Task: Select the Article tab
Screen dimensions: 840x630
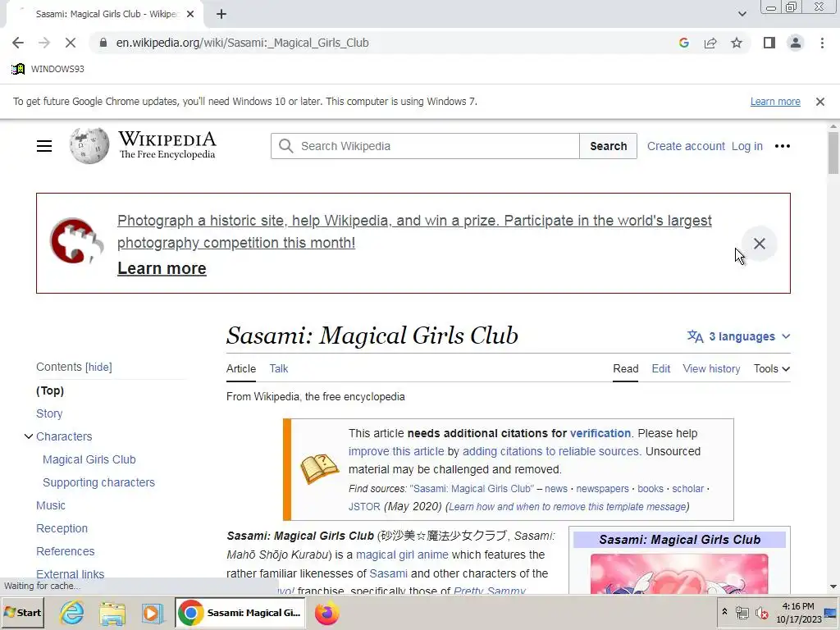Action: [241, 368]
